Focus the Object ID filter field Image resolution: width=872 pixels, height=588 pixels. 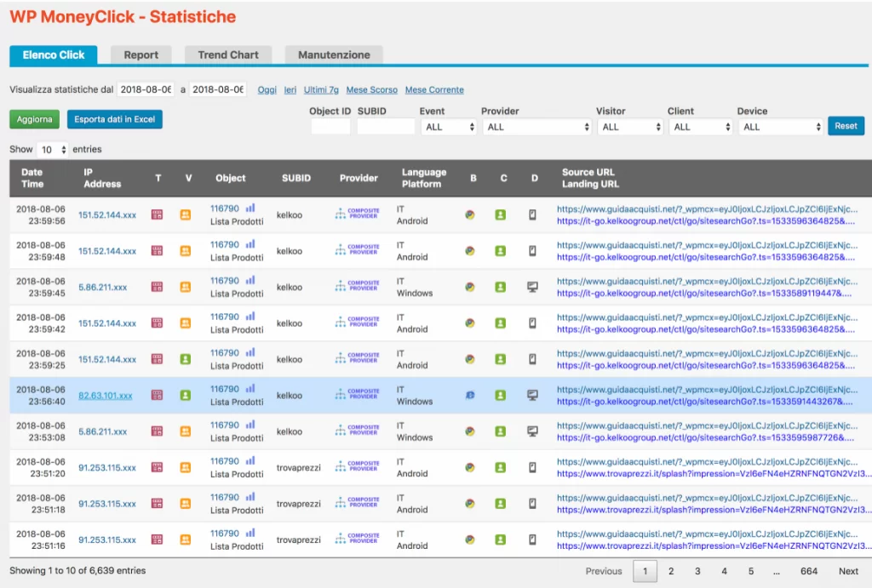point(330,127)
